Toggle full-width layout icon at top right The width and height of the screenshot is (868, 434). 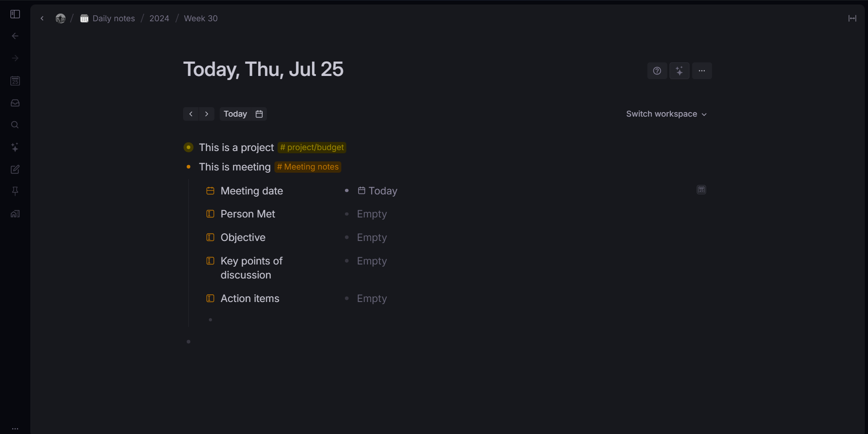tap(852, 19)
